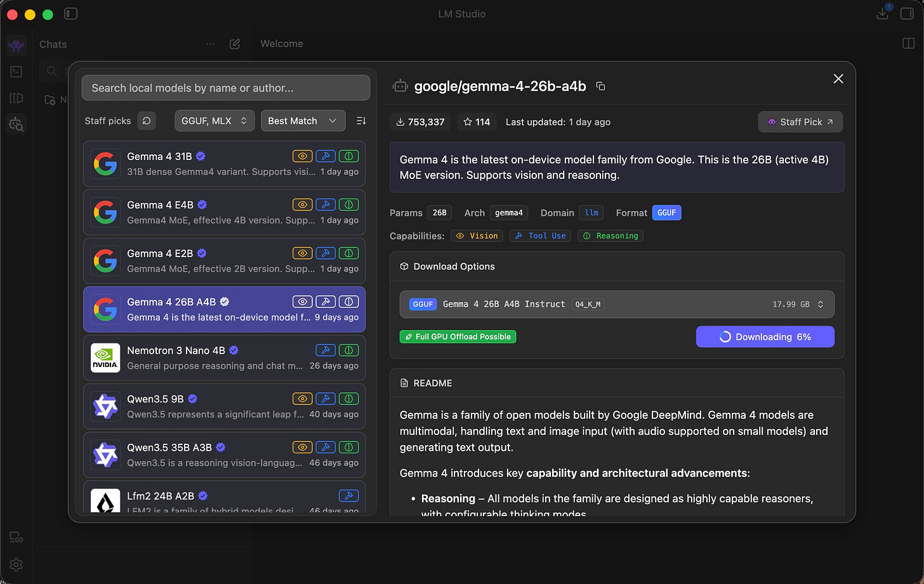
Task: Open the My Models icon in sidebar
Action: [16, 98]
